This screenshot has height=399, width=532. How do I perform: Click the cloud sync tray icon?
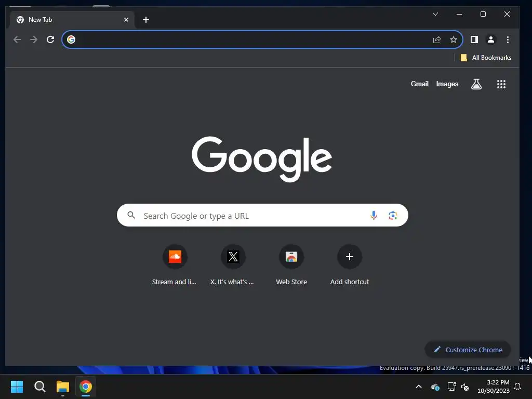coord(435,387)
